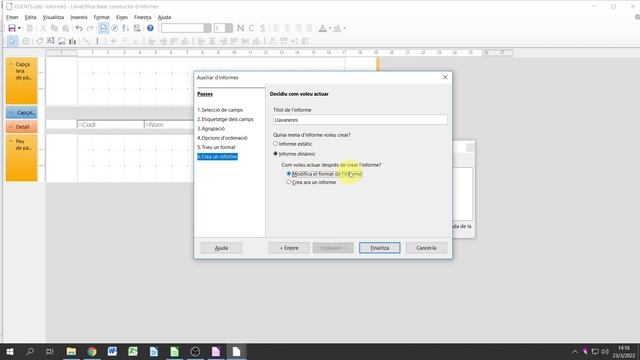Choose the Text Box control tool

click(x=51, y=41)
